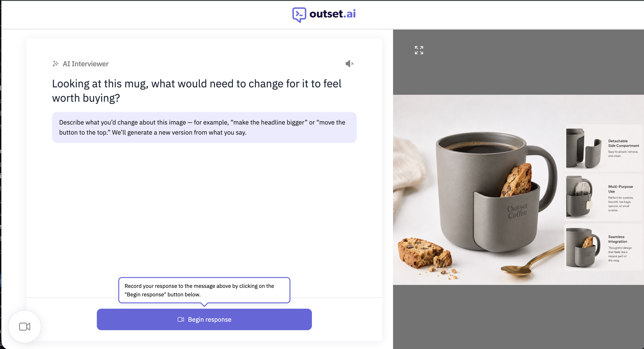Click the Multi-Purpose Use heading text
The height and width of the screenshot is (349, 644).
[620, 189]
